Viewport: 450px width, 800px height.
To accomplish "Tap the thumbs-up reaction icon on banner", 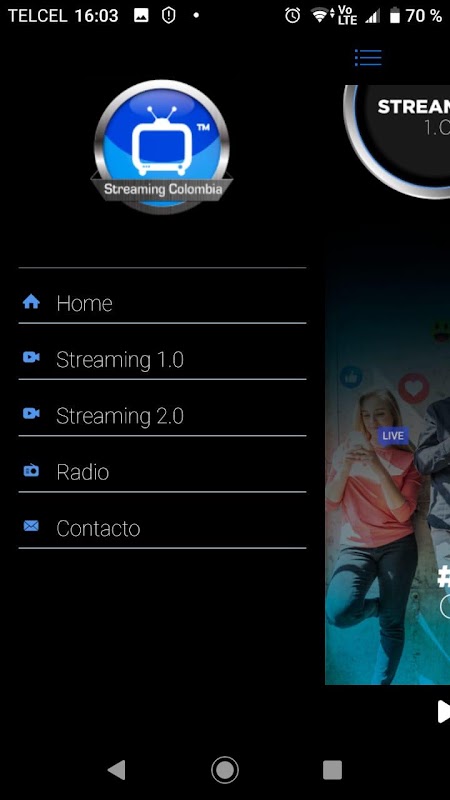I will 351,378.
